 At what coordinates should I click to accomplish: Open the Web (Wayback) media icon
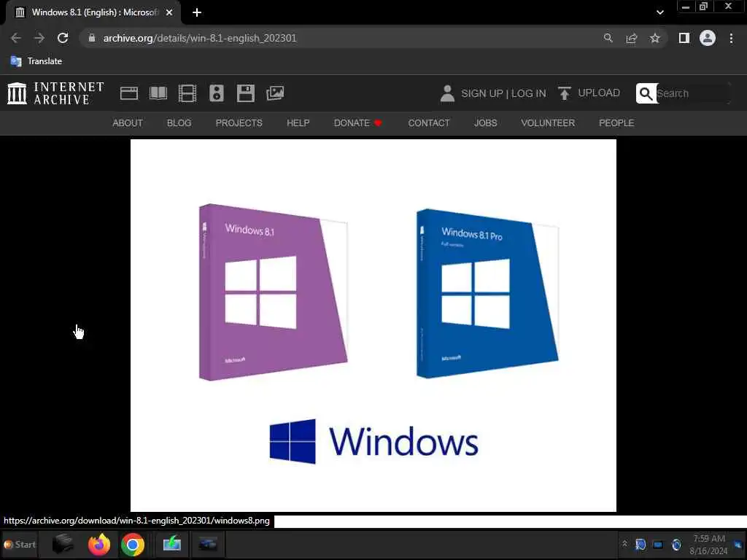[x=129, y=93]
